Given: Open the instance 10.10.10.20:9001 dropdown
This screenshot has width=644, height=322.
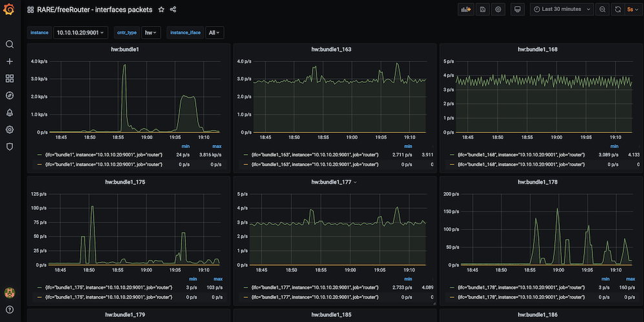Looking at the screenshot, I should click(81, 32).
